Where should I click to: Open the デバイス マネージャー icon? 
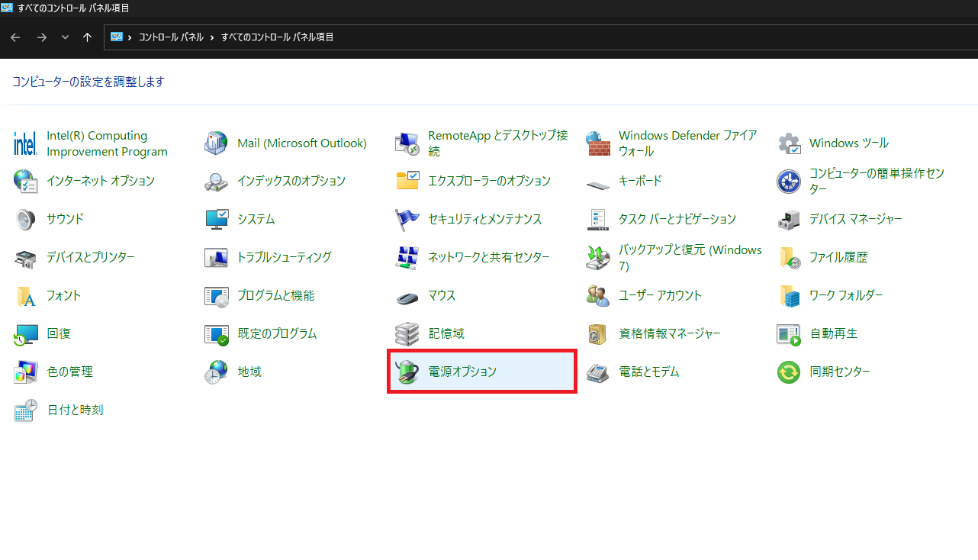(x=789, y=220)
